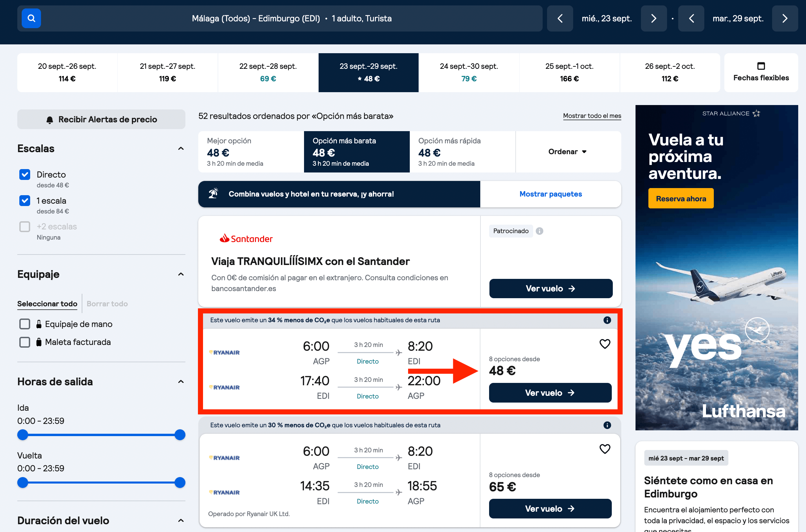Open CO2 info icon for 34 % flight
Screen dimensions: 806x532
pos(607,320)
